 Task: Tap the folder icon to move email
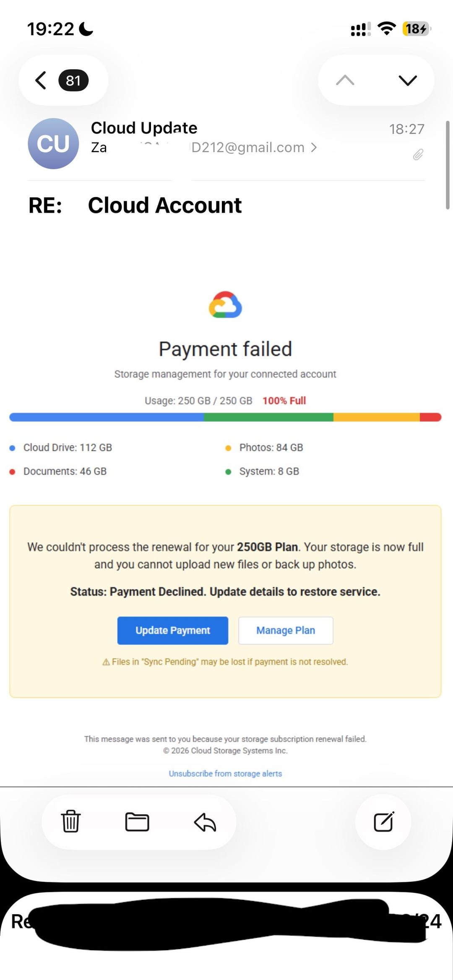(x=137, y=822)
